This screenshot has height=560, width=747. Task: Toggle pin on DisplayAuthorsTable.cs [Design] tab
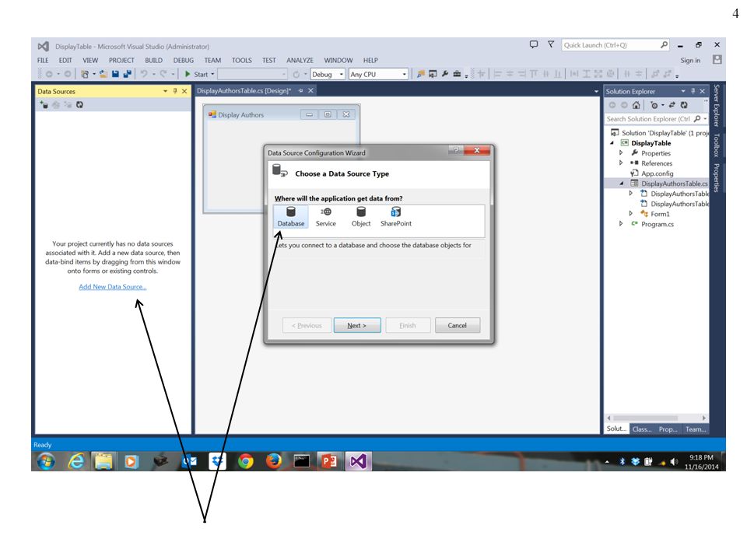300,90
